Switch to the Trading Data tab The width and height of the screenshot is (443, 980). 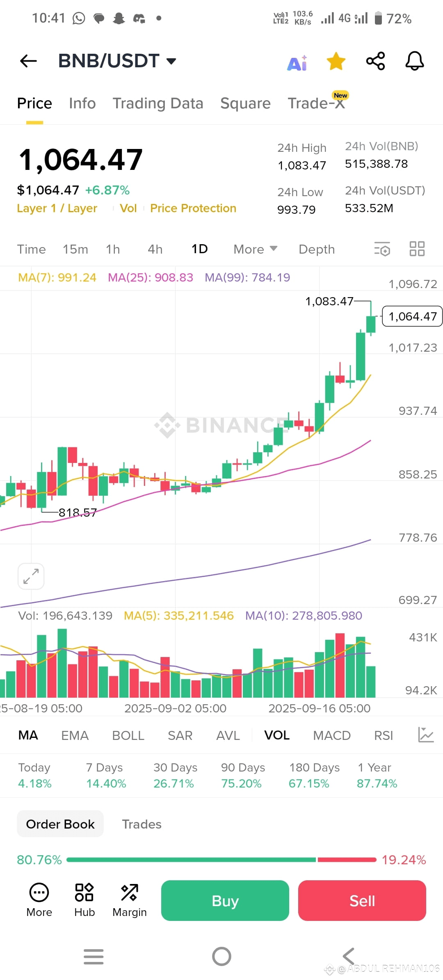pos(158,103)
